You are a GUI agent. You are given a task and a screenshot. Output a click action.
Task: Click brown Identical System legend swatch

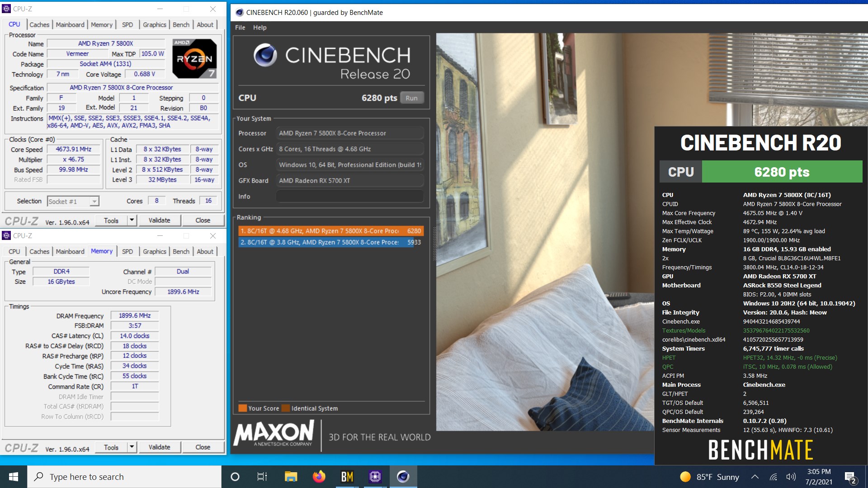286,408
